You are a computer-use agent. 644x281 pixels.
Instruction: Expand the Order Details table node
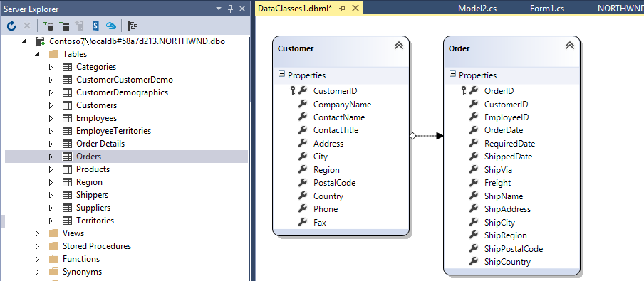coord(51,144)
